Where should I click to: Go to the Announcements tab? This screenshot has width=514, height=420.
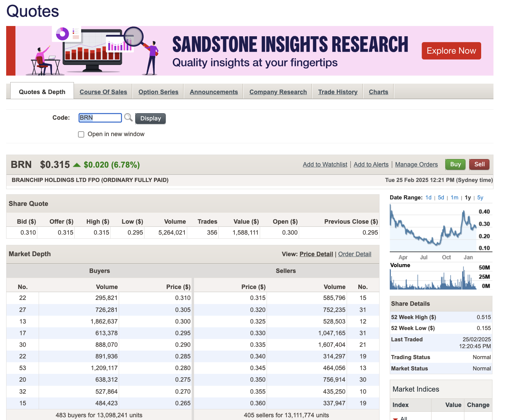coord(214,92)
